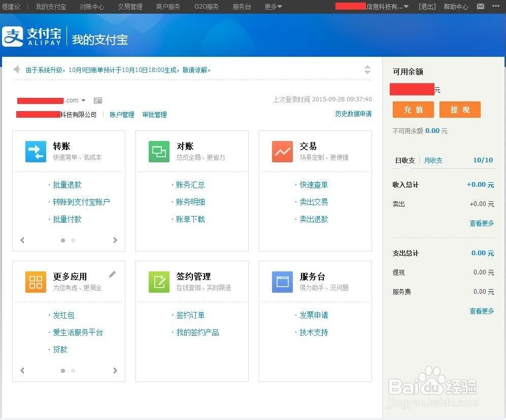Select second pagination dot in 更多应用 card
The image size is (506, 420).
pyautogui.click(x=73, y=371)
